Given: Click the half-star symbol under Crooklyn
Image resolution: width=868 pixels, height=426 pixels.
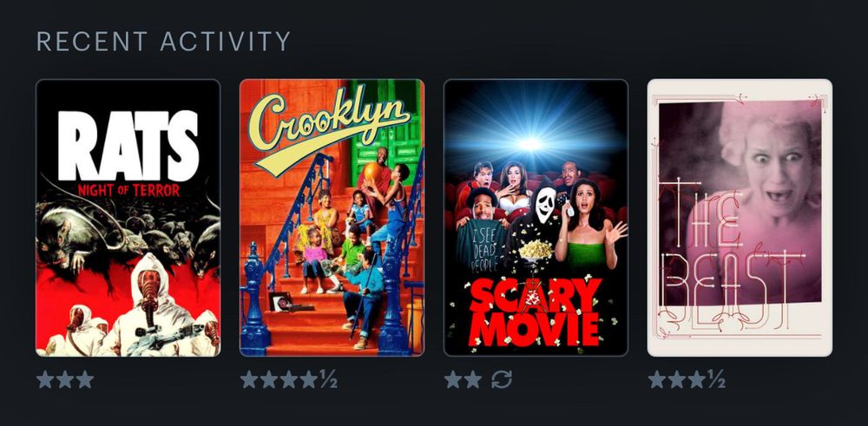Looking at the screenshot, I should 328,379.
